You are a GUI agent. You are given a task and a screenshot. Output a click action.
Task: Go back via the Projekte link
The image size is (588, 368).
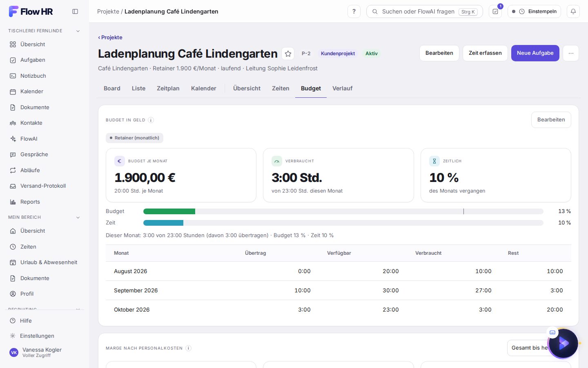tap(110, 37)
